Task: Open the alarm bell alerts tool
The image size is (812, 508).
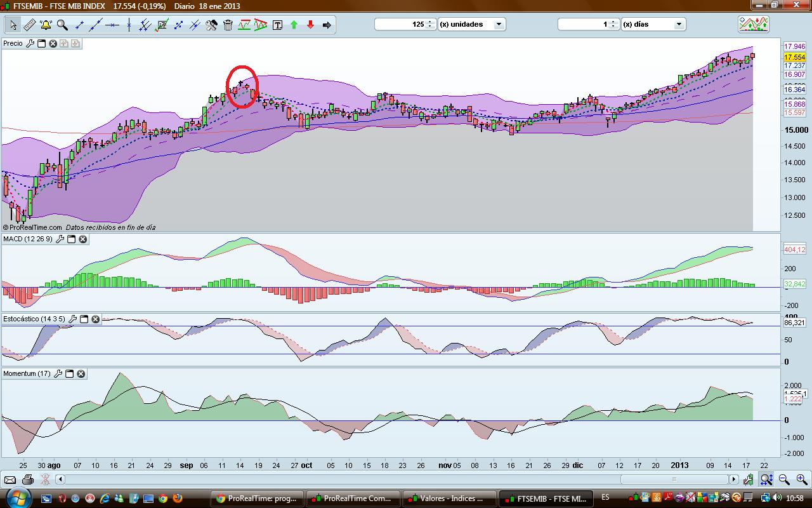Action: (46, 25)
